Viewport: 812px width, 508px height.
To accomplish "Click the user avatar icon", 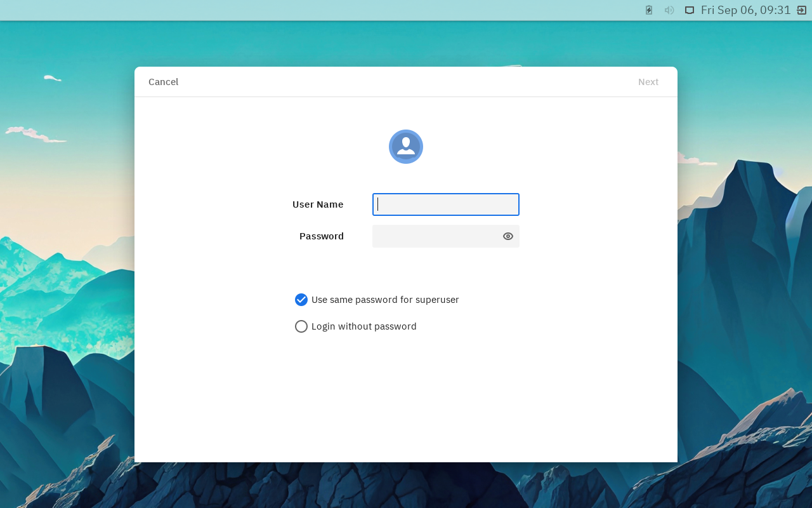I will [406, 147].
